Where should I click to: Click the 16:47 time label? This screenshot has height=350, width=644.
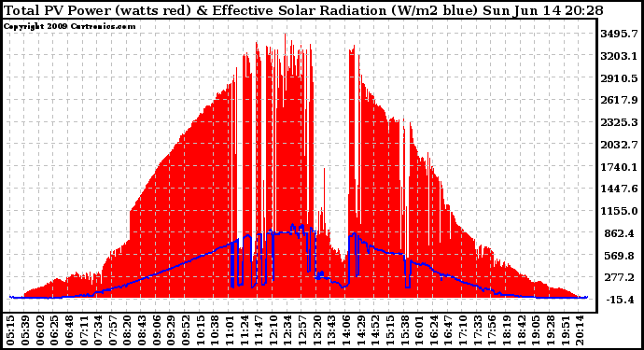[x=448, y=330]
